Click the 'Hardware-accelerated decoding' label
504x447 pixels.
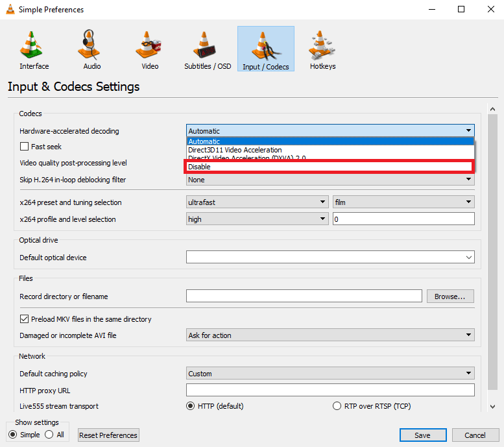tap(69, 131)
